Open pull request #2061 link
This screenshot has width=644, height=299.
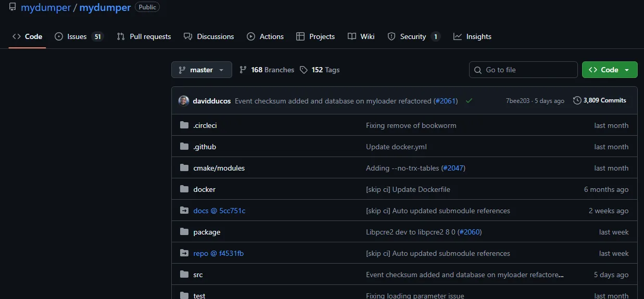point(446,101)
